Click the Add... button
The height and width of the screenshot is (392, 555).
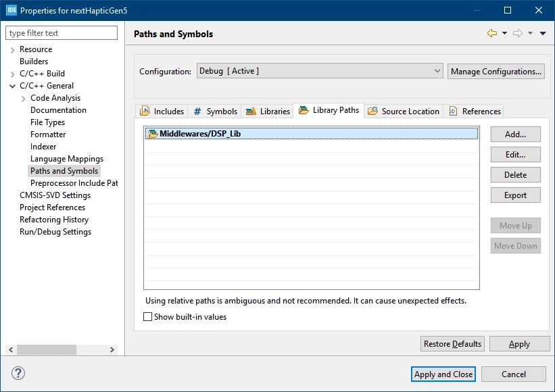coord(515,134)
